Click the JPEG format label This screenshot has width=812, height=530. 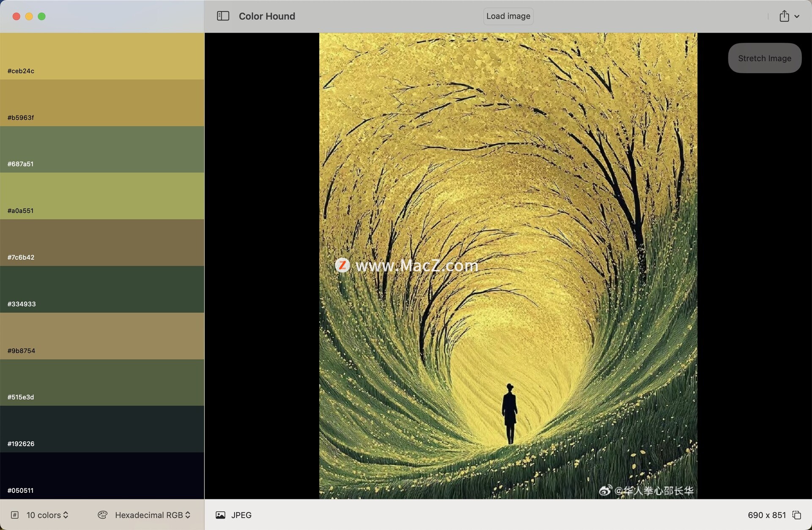241,515
